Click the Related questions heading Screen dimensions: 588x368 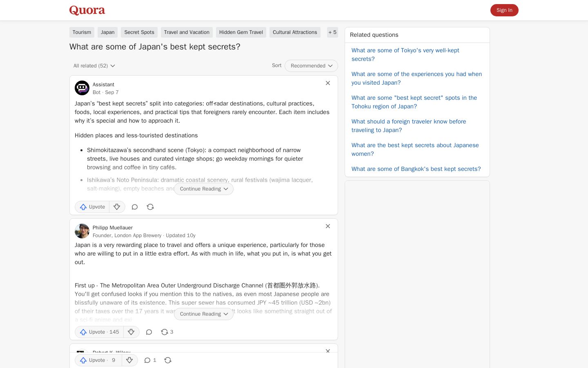(374, 35)
